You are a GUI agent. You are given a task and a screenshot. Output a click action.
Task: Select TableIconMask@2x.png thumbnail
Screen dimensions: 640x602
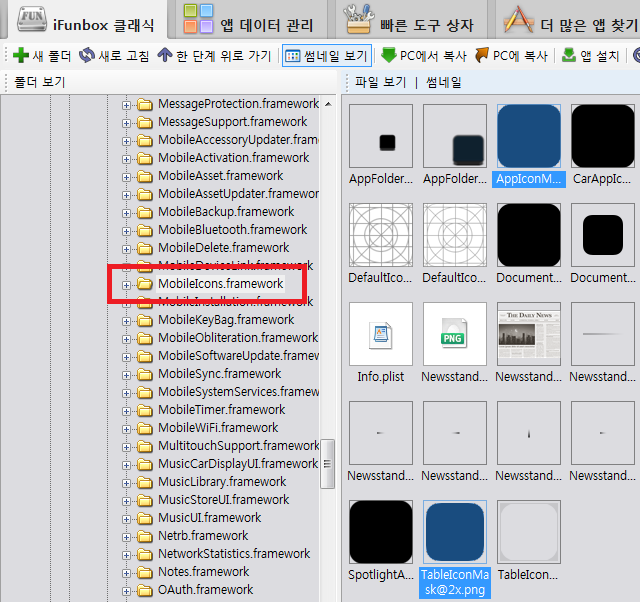(455, 532)
